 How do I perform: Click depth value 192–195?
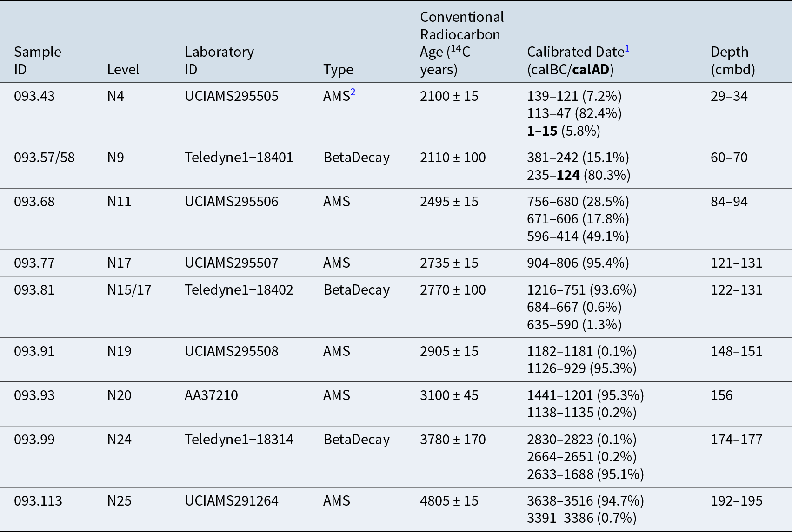coord(737,501)
